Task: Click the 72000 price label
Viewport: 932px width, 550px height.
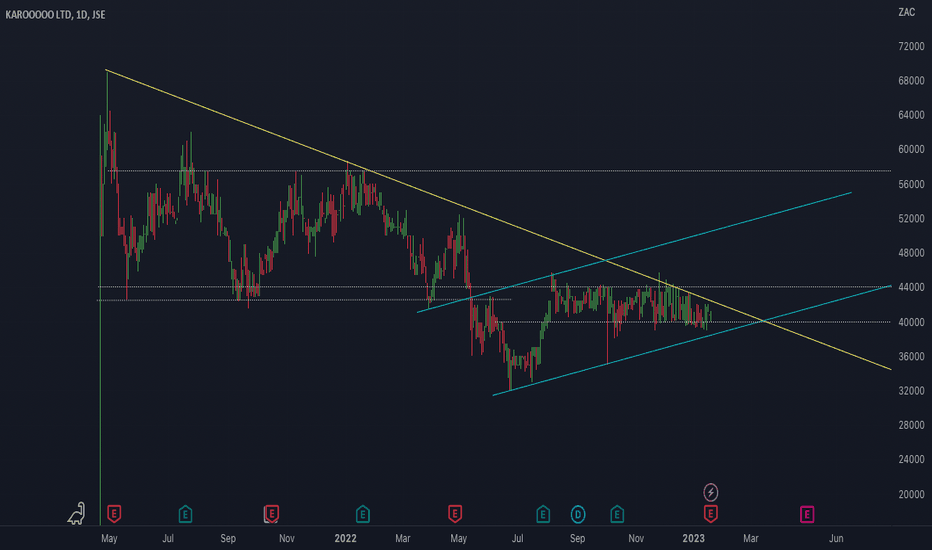Action: click(911, 46)
